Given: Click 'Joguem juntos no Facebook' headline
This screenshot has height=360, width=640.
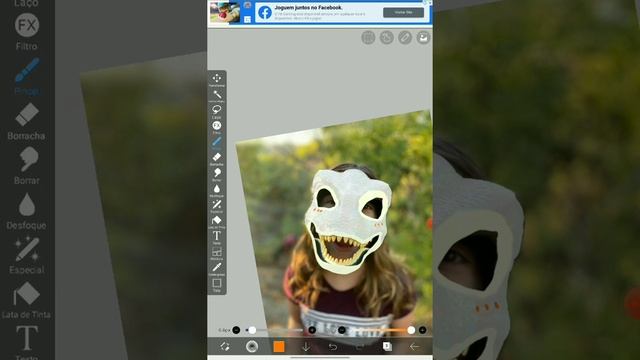Looking at the screenshot, I should pyautogui.click(x=308, y=7).
